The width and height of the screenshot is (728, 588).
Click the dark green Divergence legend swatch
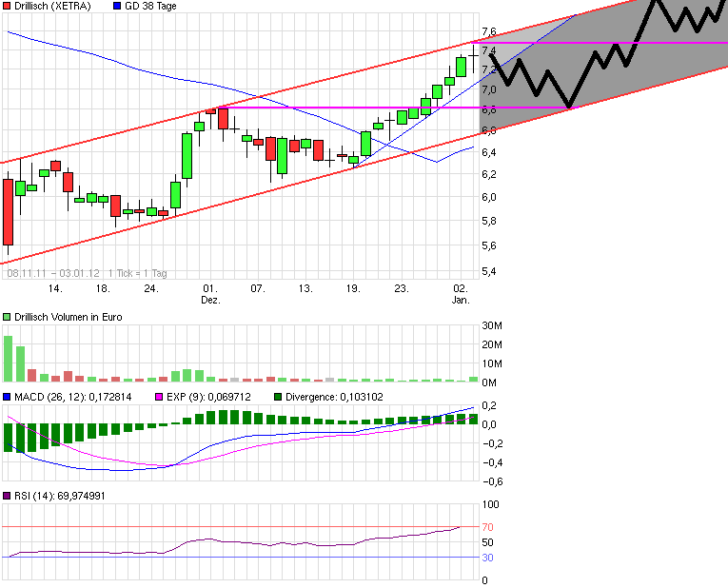tap(278, 397)
